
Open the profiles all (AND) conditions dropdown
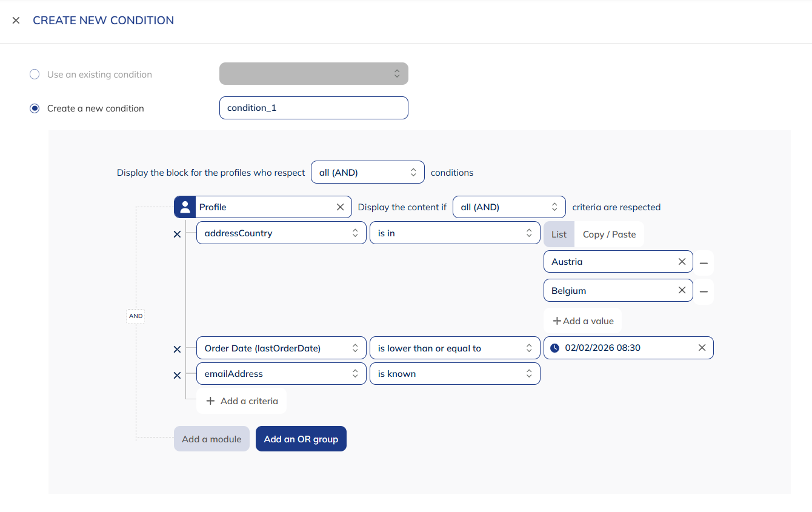[x=367, y=173]
